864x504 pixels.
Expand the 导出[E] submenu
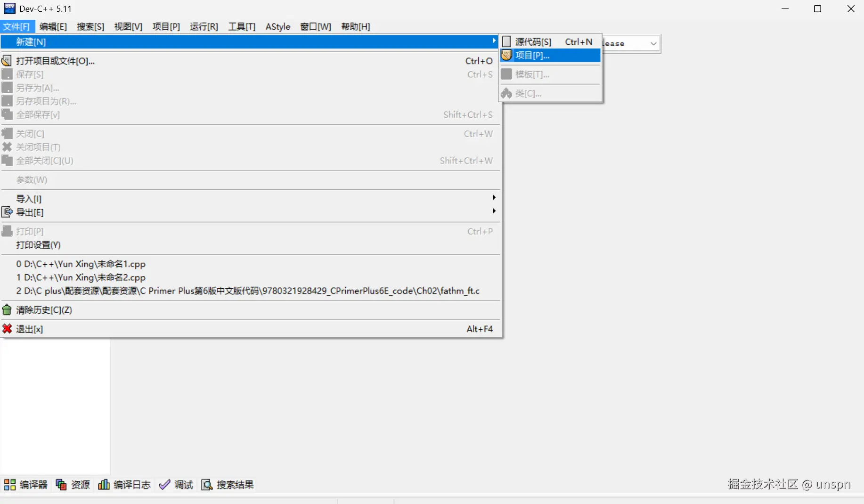coord(29,212)
